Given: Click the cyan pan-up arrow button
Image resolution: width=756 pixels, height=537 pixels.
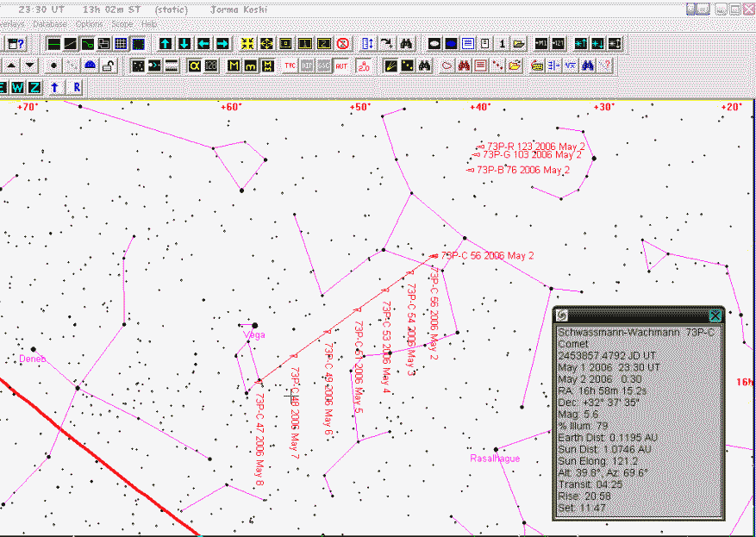Looking at the screenshot, I should tap(166, 44).
